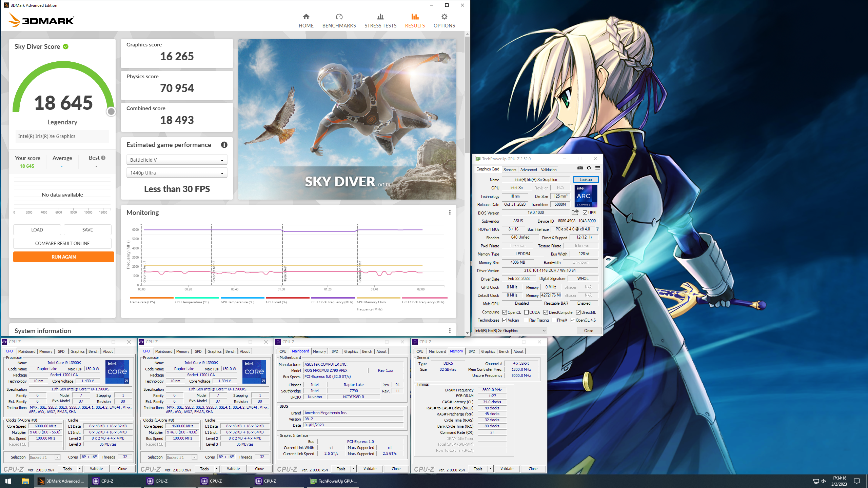
Task: Open the Monitoring panel three-dot menu
Action: (450, 212)
